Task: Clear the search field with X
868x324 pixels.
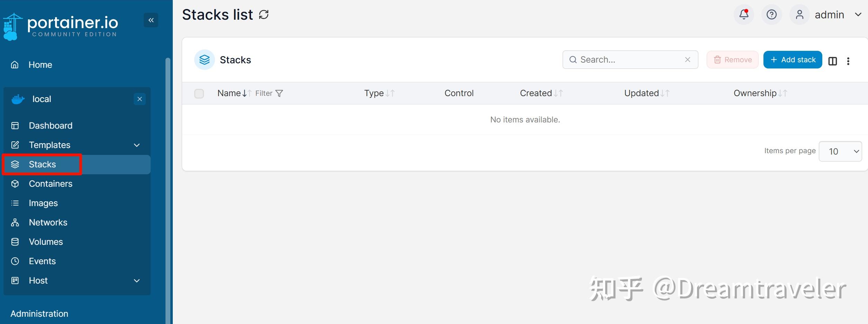Action: [688, 60]
